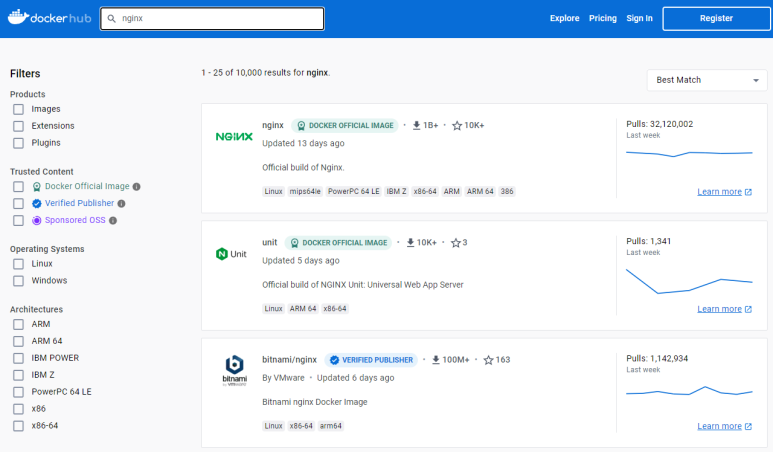The height and width of the screenshot is (452, 773).
Task: Click the arm64 tag on bitnami/nginx
Action: [330, 426]
